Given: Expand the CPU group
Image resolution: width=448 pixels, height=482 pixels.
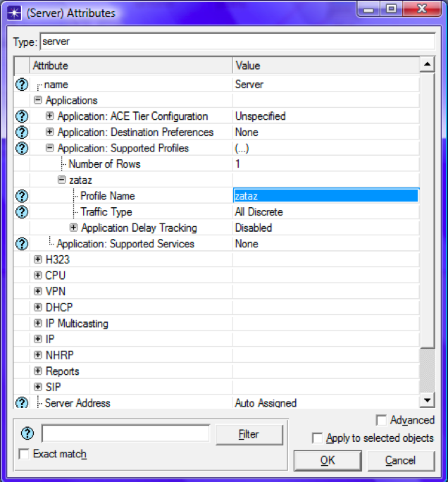Looking at the screenshot, I should (x=37, y=275).
